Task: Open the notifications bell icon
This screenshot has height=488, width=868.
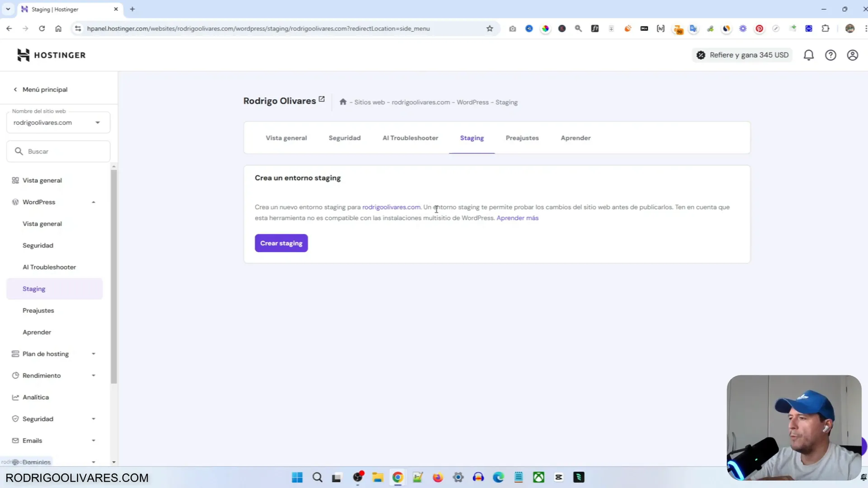Action: [808, 55]
